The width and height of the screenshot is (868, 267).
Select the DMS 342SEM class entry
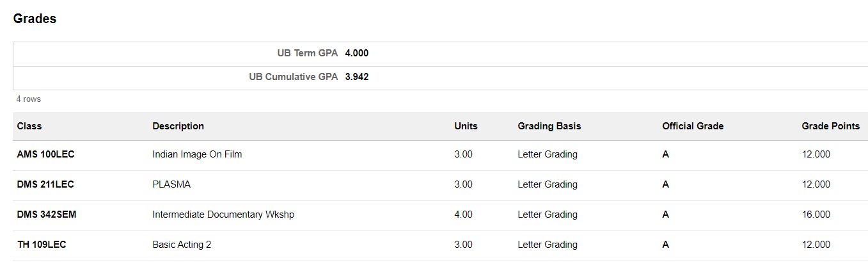pyautogui.click(x=47, y=214)
